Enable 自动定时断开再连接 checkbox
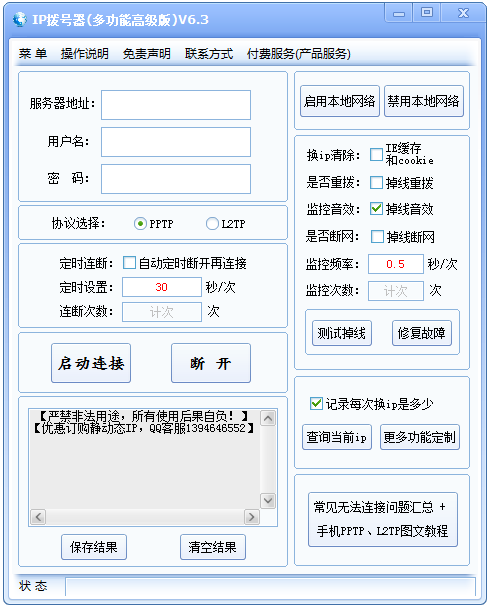The width and height of the screenshot is (488, 607). tap(129, 262)
